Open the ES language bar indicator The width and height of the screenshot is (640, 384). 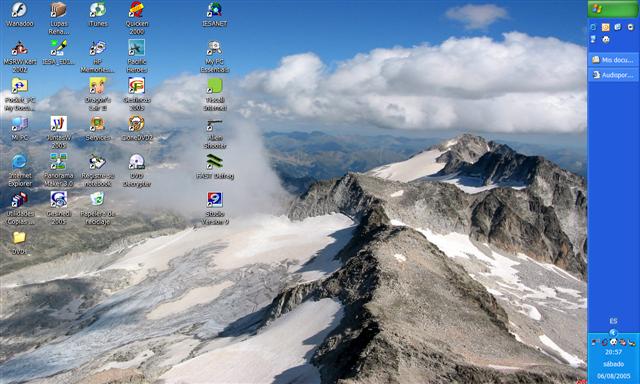point(613,321)
